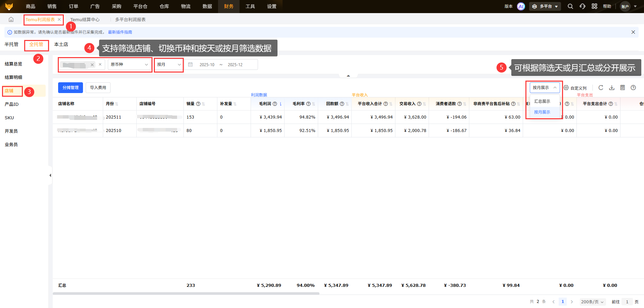This screenshot has height=308, width=644.
Task: Click the download export icon
Action: click(x=612, y=88)
